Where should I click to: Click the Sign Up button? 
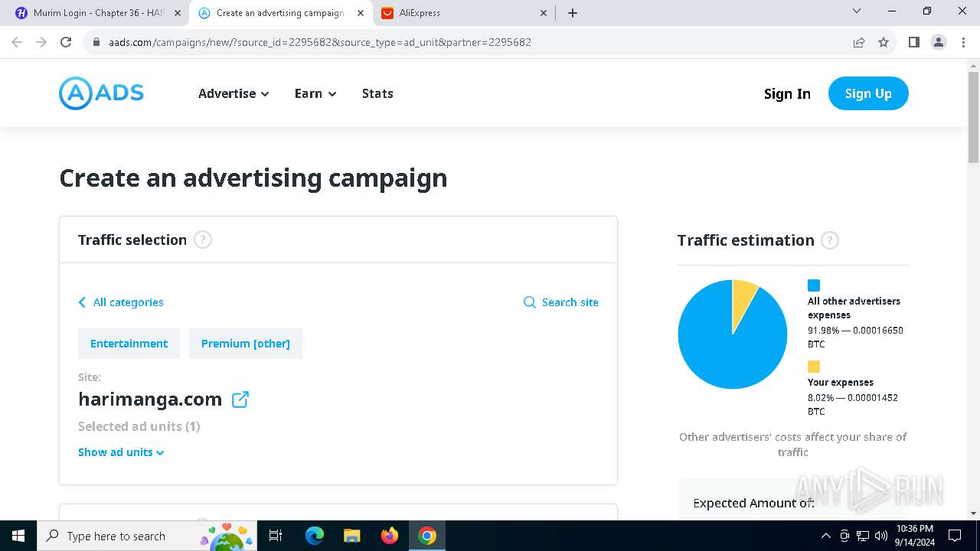[x=868, y=93]
